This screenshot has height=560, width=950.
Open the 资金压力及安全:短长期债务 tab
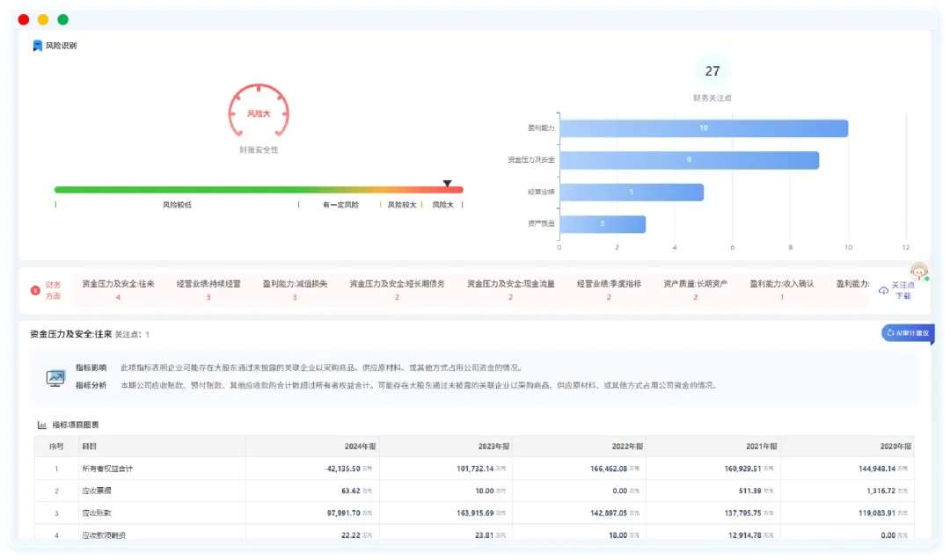tap(397, 290)
